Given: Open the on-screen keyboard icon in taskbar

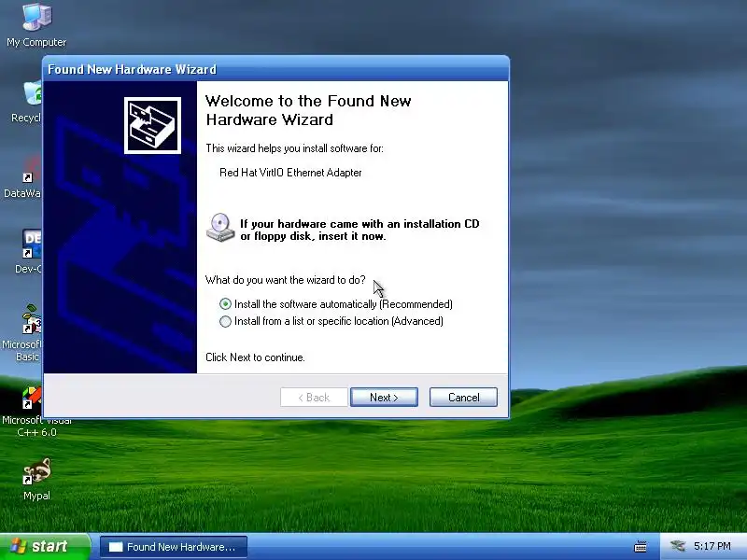Looking at the screenshot, I should coord(641,546).
